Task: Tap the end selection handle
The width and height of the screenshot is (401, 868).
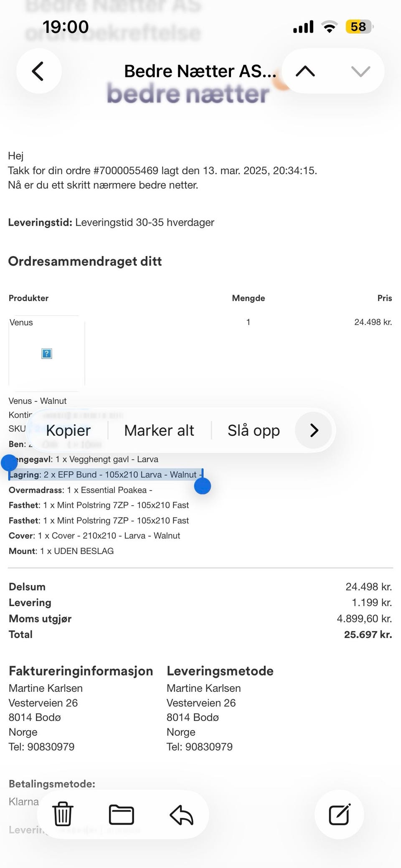Action: (x=203, y=486)
